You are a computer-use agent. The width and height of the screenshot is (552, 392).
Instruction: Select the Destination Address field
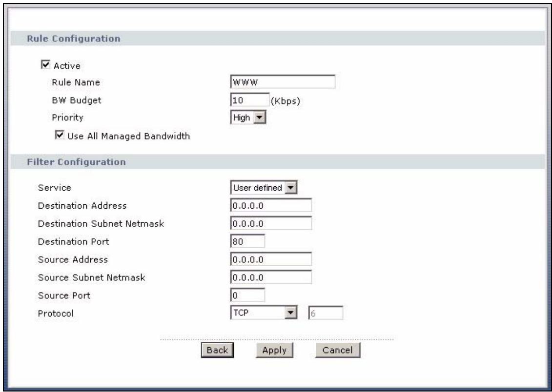coord(270,205)
